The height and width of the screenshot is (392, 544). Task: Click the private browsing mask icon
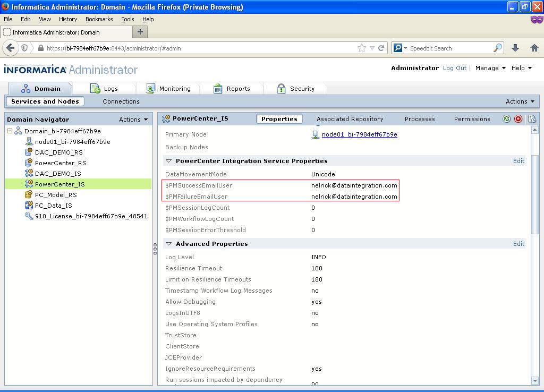[537, 20]
